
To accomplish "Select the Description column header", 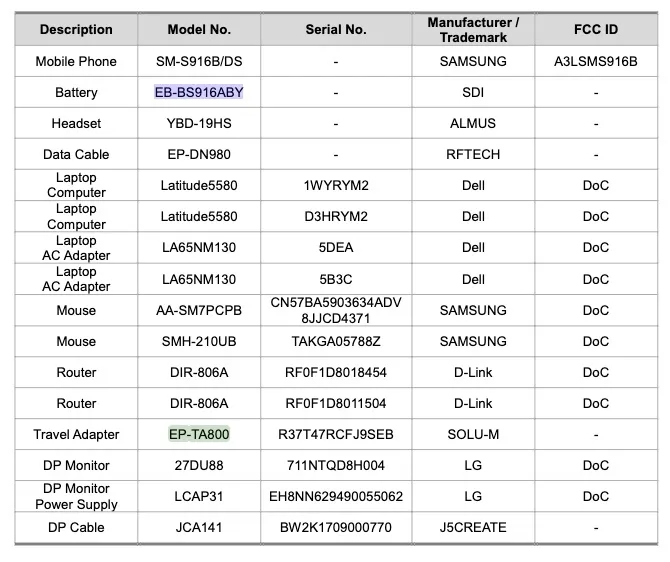I will click(76, 30).
